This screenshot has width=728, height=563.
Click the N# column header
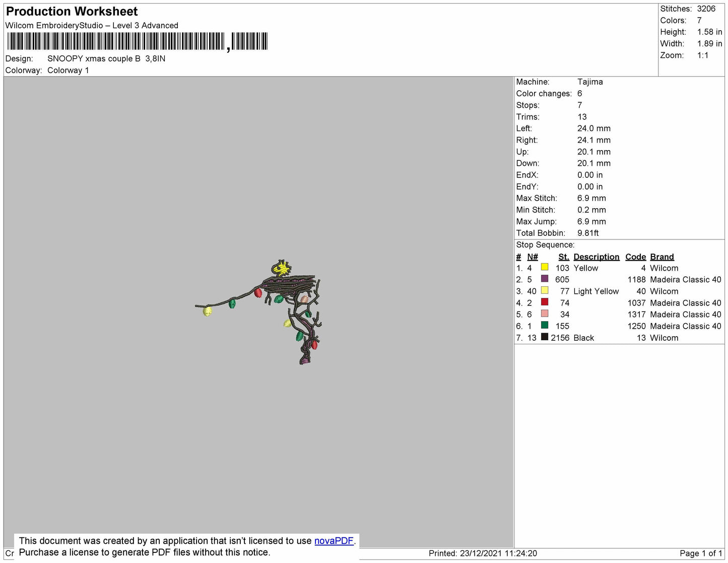point(533,257)
